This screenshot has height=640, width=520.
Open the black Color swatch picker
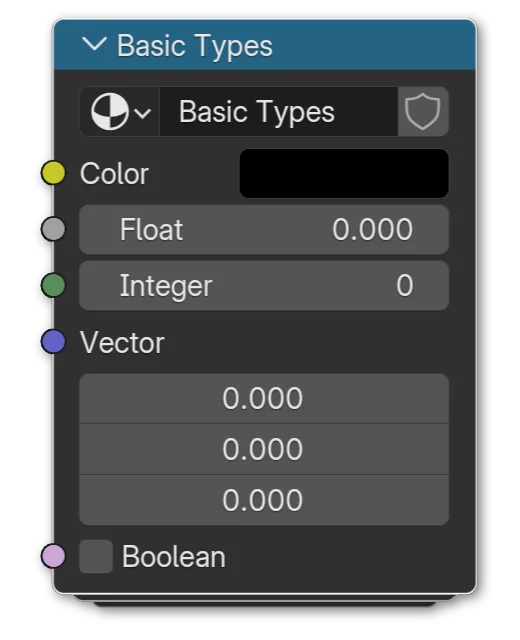[344, 173]
